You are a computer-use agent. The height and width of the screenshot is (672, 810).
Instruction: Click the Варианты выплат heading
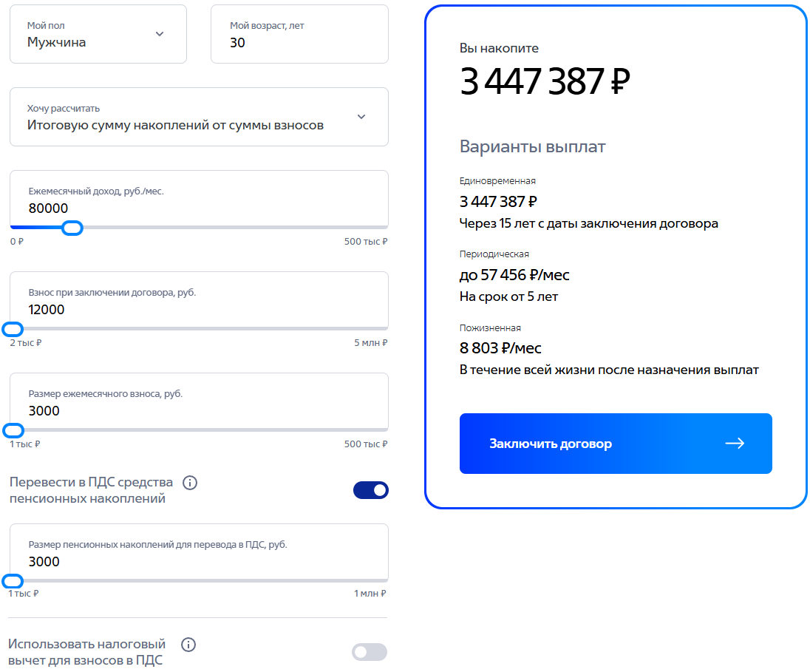coord(533,146)
